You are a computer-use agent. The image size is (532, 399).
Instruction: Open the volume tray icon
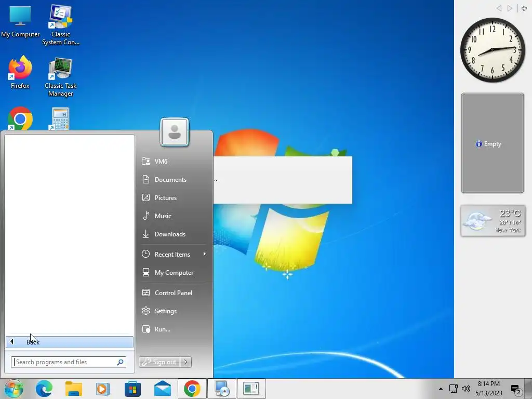click(x=466, y=389)
